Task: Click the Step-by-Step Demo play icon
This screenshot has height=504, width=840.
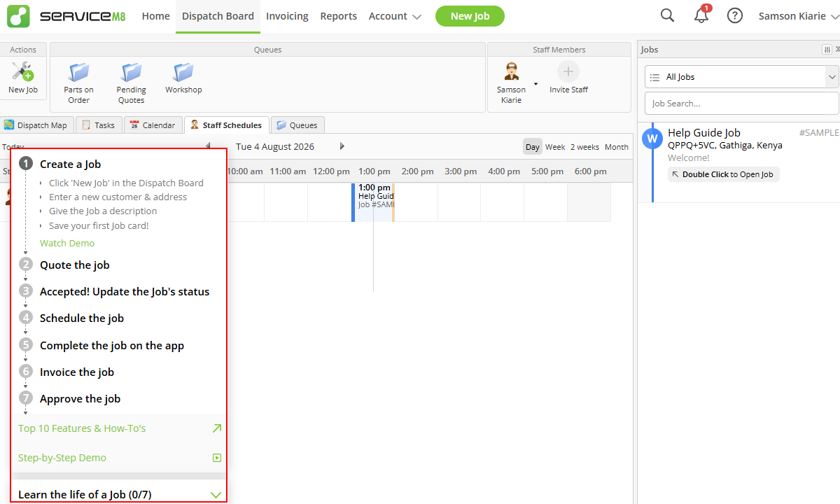Action: tap(217, 458)
